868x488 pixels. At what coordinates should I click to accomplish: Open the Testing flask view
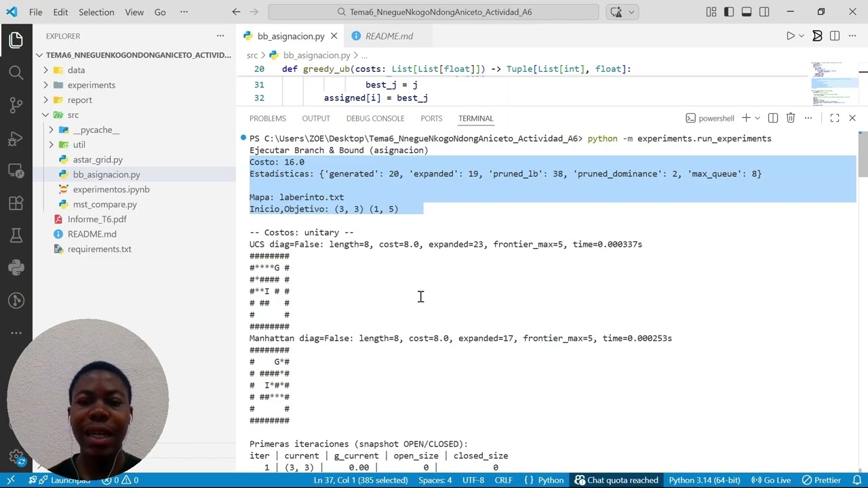tap(16, 235)
